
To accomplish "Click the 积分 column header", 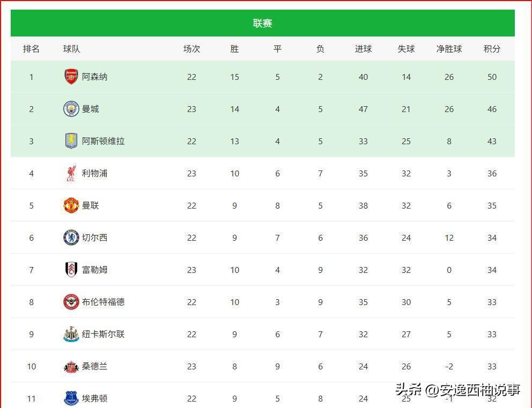I will 492,49.
